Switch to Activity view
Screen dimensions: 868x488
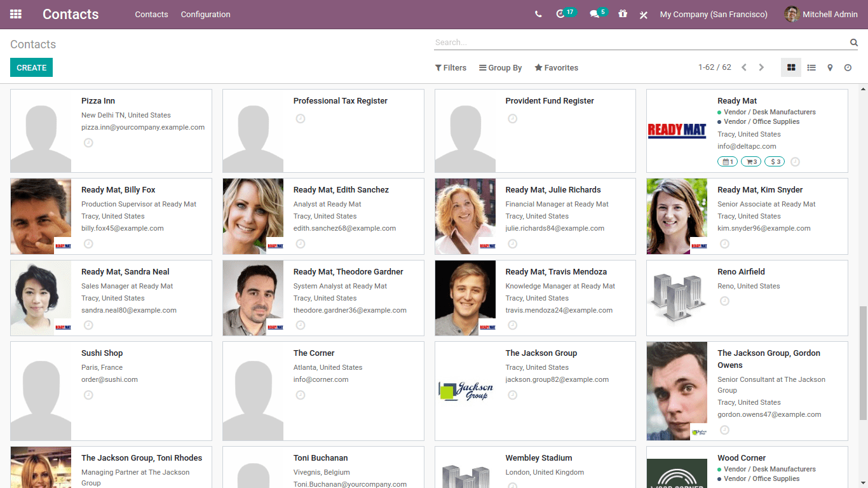click(848, 67)
